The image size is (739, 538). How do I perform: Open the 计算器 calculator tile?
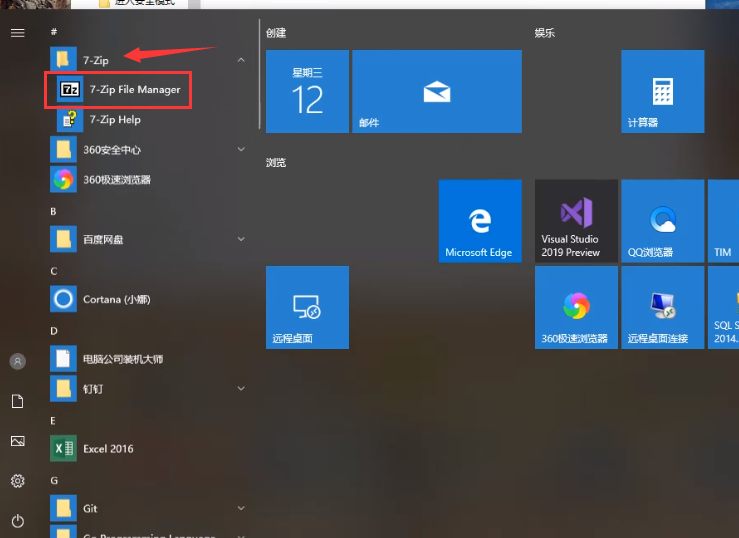(x=663, y=91)
